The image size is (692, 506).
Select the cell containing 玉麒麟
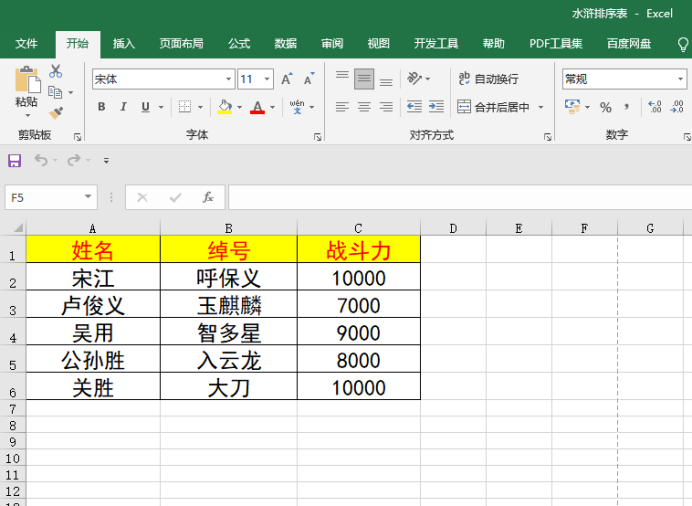229,304
